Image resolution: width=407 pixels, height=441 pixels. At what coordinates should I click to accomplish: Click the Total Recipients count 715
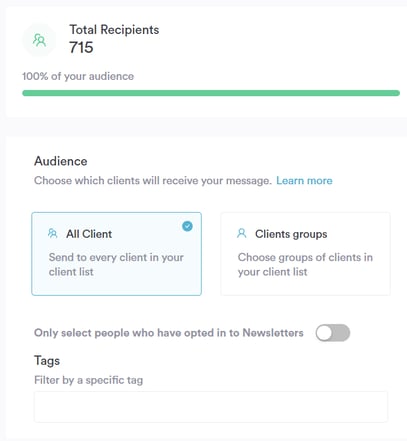81,47
